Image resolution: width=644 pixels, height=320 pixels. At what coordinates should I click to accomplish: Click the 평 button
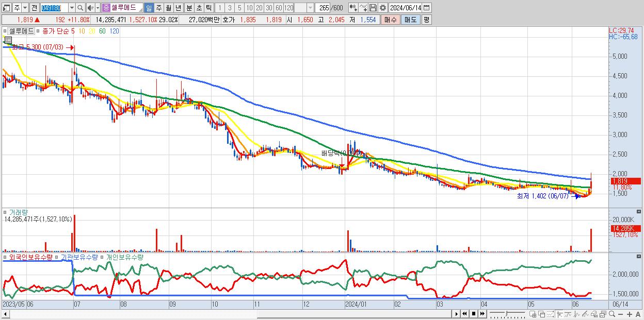426,20
